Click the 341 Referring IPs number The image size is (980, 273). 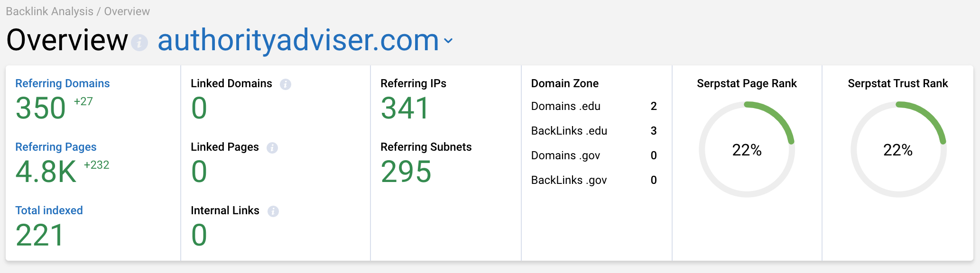[405, 108]
